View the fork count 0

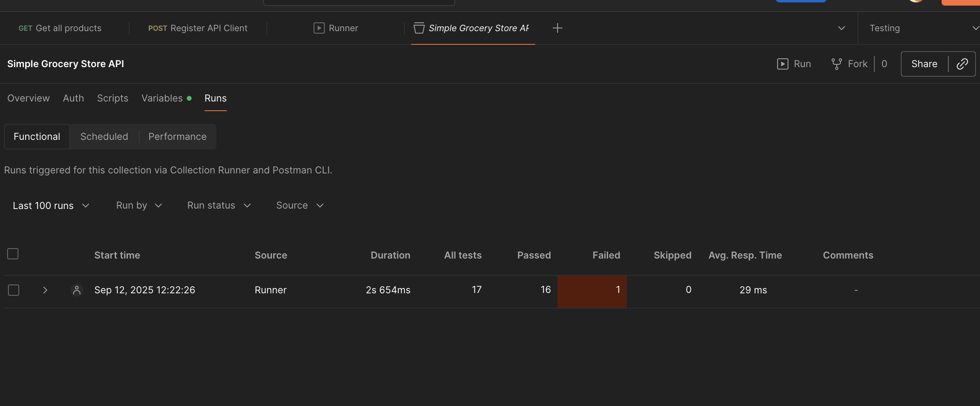pyautogui.click(x=884, y=64)
